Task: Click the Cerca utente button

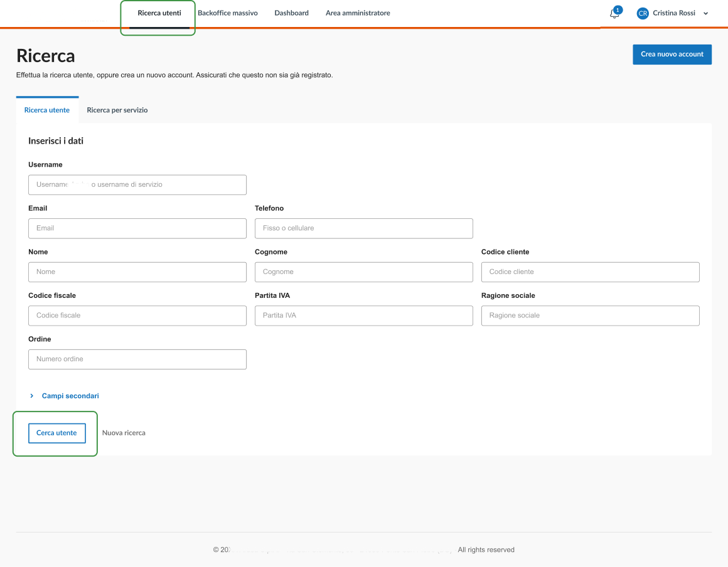Action: click(x=56, y=433)
